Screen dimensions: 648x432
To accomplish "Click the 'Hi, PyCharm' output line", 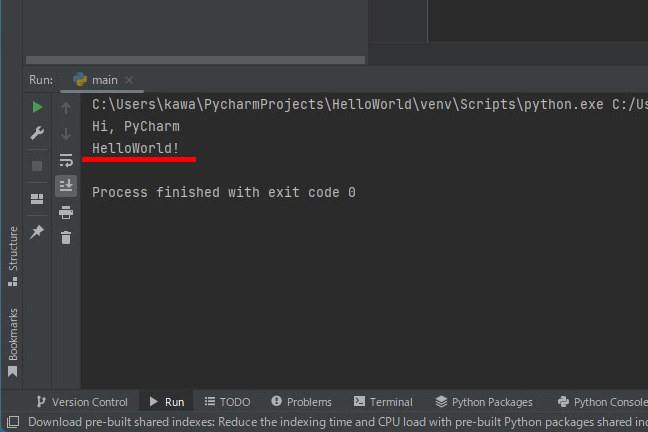I will click(x=136, y=126).
